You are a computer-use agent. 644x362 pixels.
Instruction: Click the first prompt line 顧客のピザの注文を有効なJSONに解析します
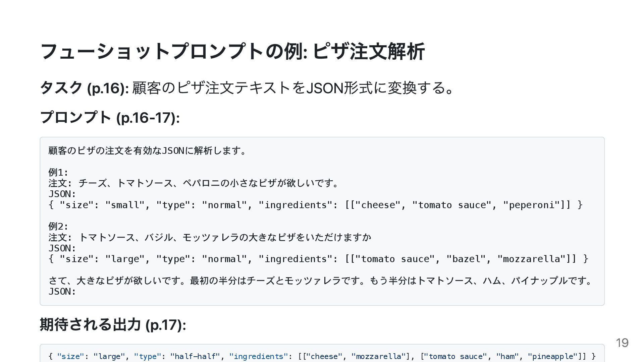147,150
